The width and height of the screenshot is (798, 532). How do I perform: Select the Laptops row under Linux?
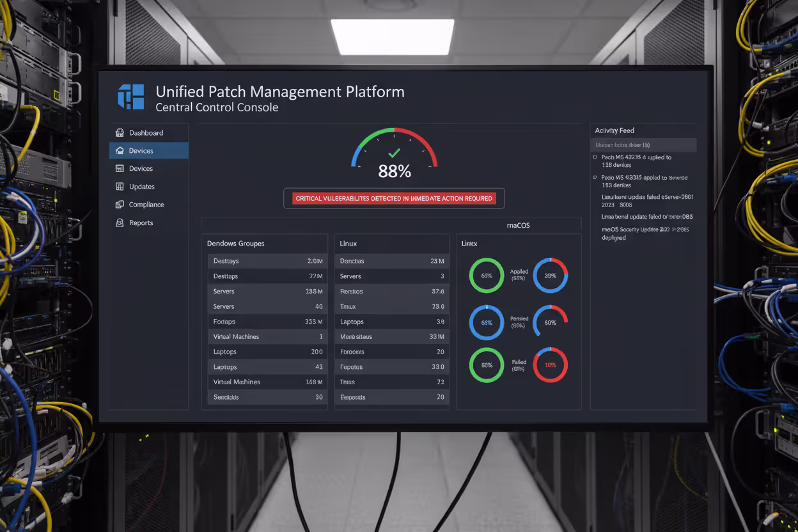click(x=392, y=321)
